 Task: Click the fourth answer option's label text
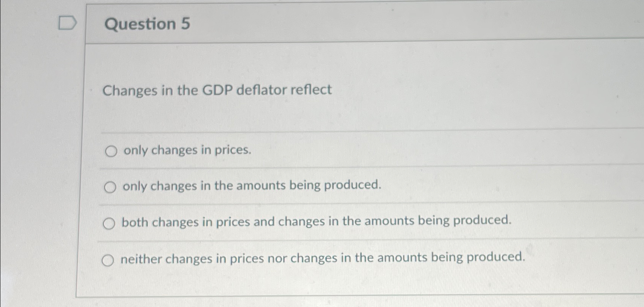[x=322, y=258]
